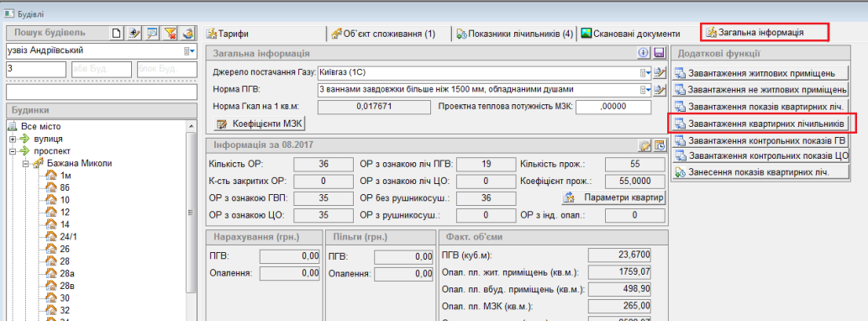
Task: Click the Проектна теплова потужність МЗК field
Action: pos(613,107)
